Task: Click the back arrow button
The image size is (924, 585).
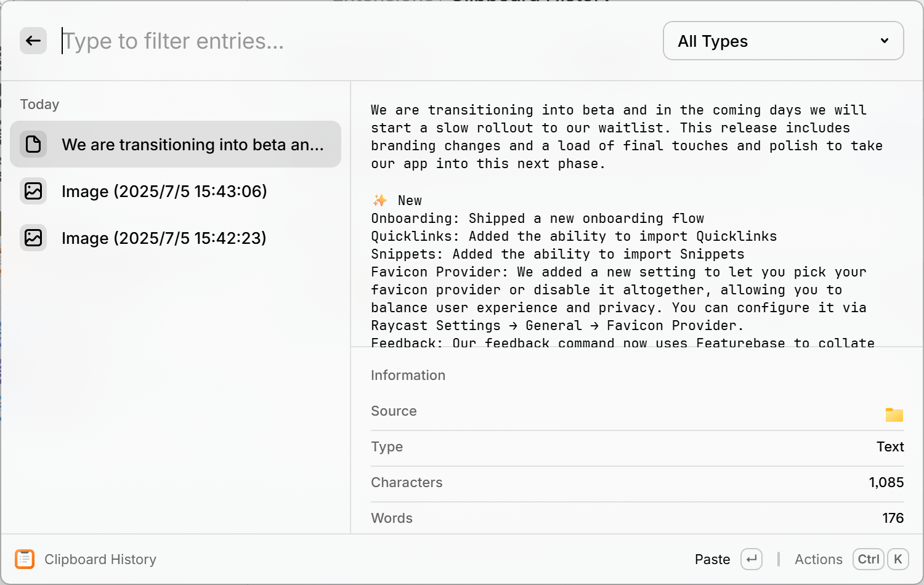Action: (x=33, y=41)
